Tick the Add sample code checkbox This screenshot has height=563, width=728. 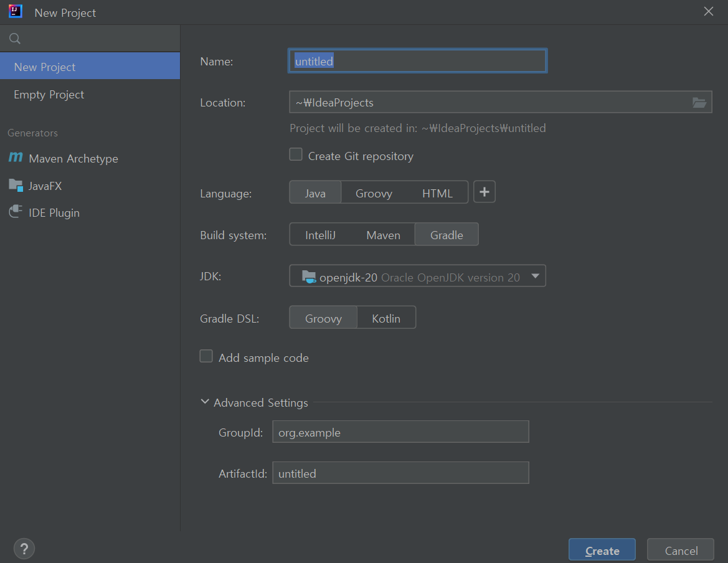pyautogui.click(x=206, y=356)
